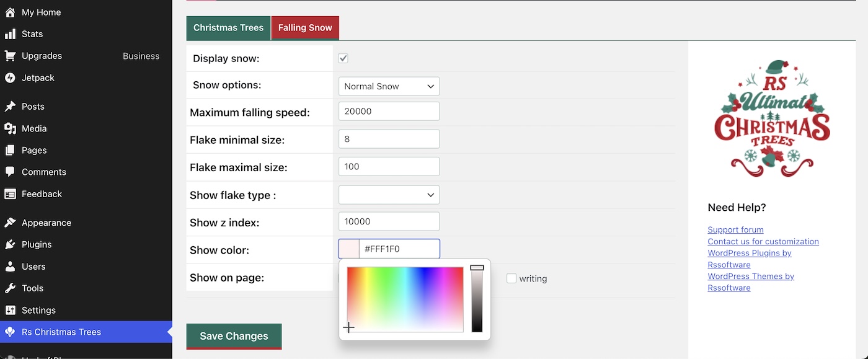Click the Comments speech bubble icon
This screenshot has width=868, height=359.
(10, 172)
